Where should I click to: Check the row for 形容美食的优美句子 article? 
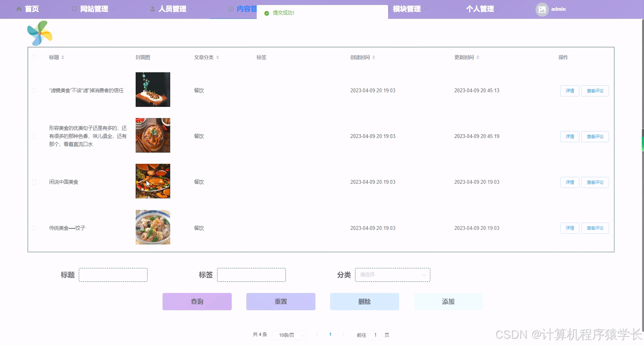click(x=34, y=136)
